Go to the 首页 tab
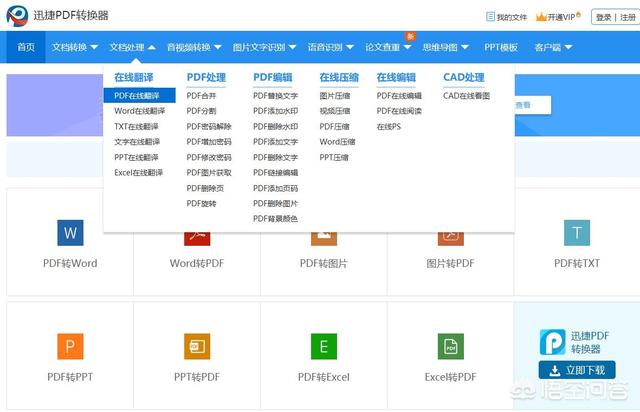The width and height of the screenshot is (640, 412). [x=25, y=47]
